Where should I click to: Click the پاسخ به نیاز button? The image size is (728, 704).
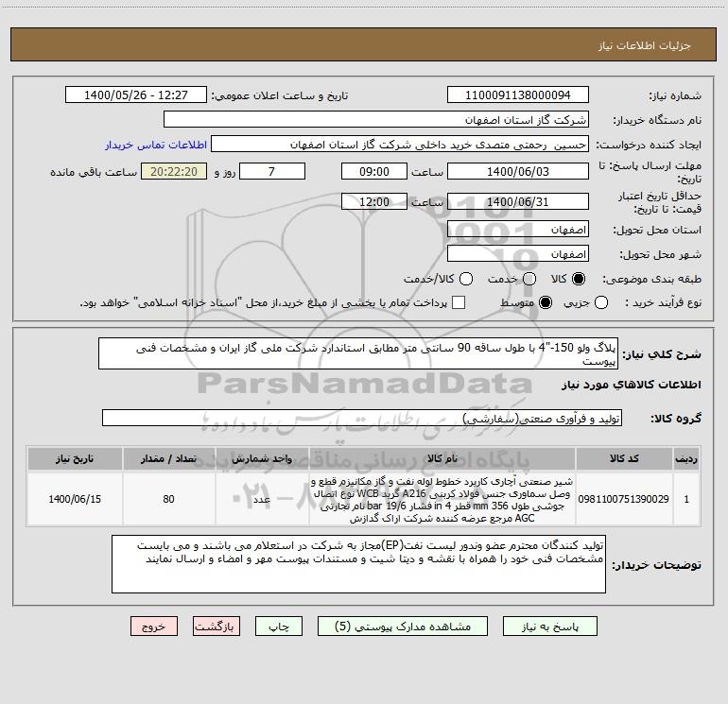tap(549, 627)
